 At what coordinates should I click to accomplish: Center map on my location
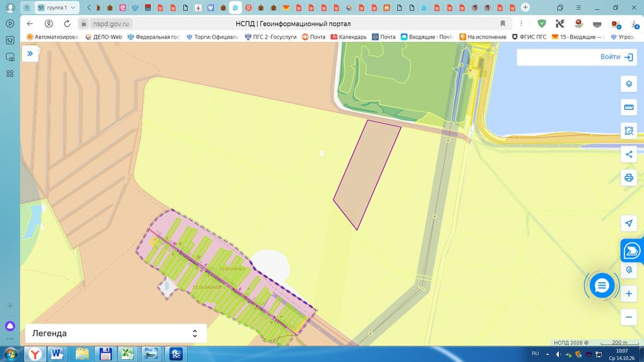(x=628, y=223)
